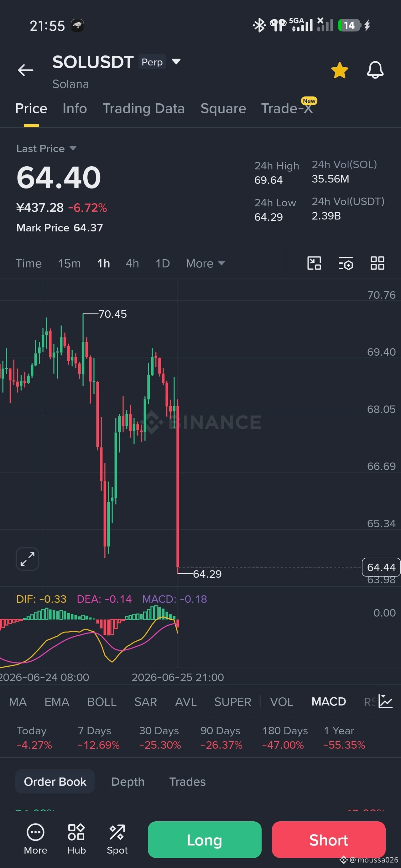
Task: Tap the 30 Days -25.30% value
Action: click(x=160, y=745)
